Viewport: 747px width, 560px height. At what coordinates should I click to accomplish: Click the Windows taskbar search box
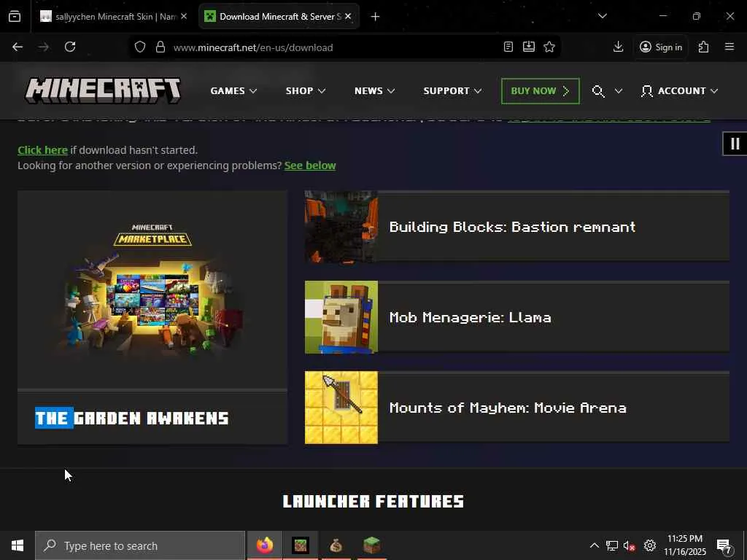[x=140, y=545]
